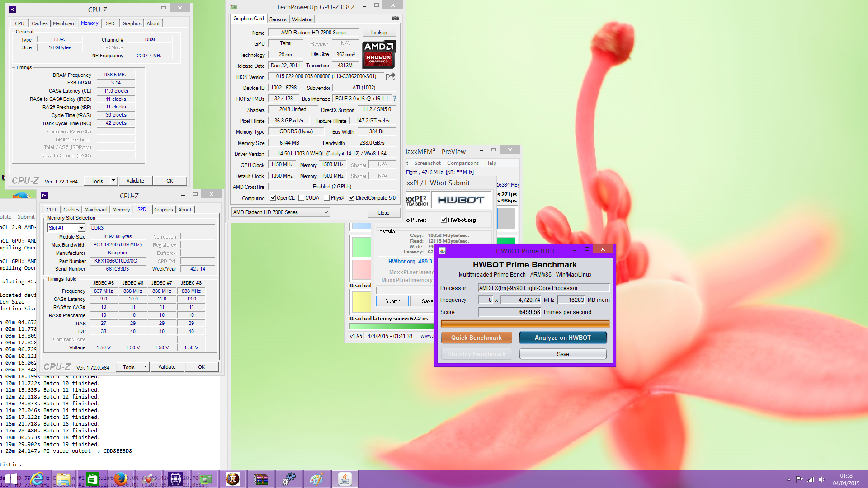Open the Graphics tab in lower CPU-Z window
The height and width of the screenshot is (488, 868).
tap(164, 210)
